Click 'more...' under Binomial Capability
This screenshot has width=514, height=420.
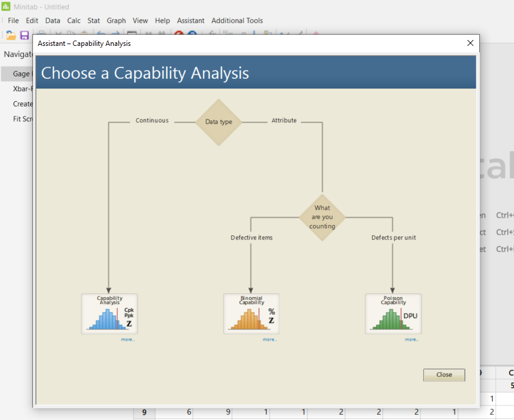pos(270,339)
